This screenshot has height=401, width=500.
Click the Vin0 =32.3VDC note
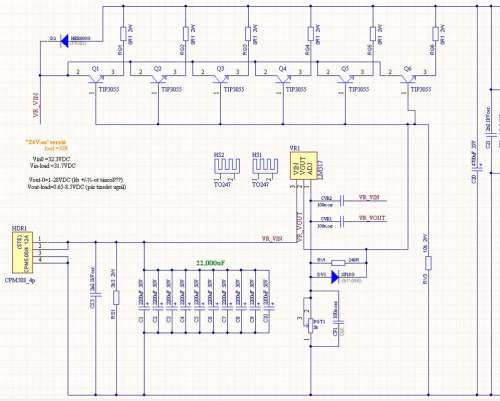51,159
